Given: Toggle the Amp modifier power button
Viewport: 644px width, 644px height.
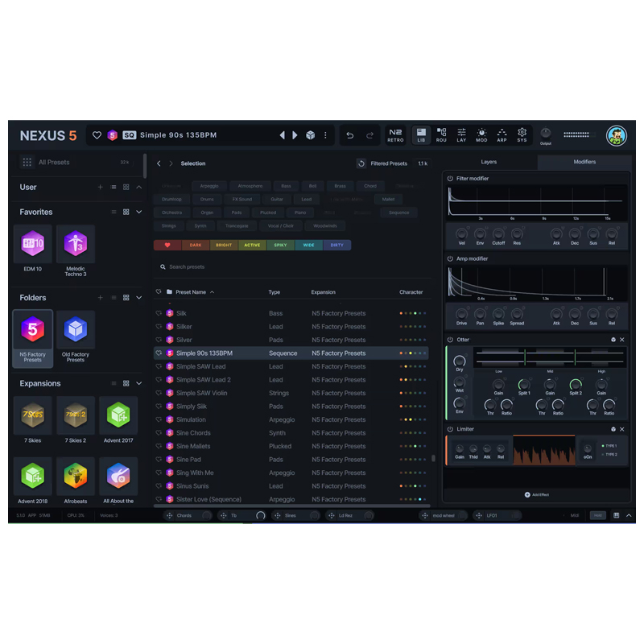Looking at the screenshot, I should [450, 258].
